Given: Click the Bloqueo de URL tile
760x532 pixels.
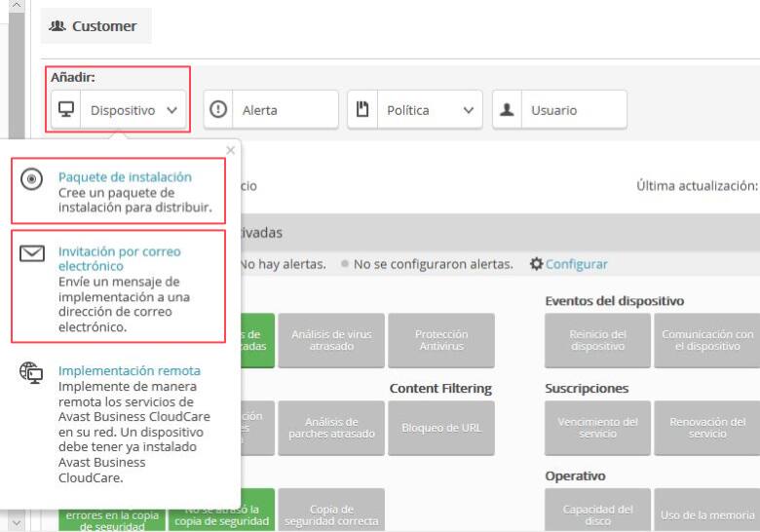Looking at the screenshot, I should coord(440,428).
